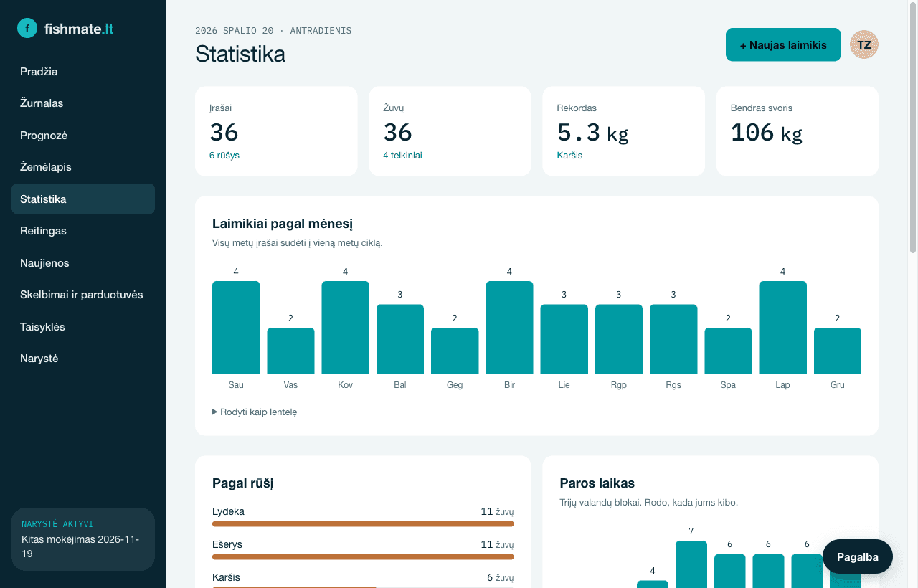Open Pradžia in the sidebar
This screenshot has width=918, height=588.
coord(83,72)
